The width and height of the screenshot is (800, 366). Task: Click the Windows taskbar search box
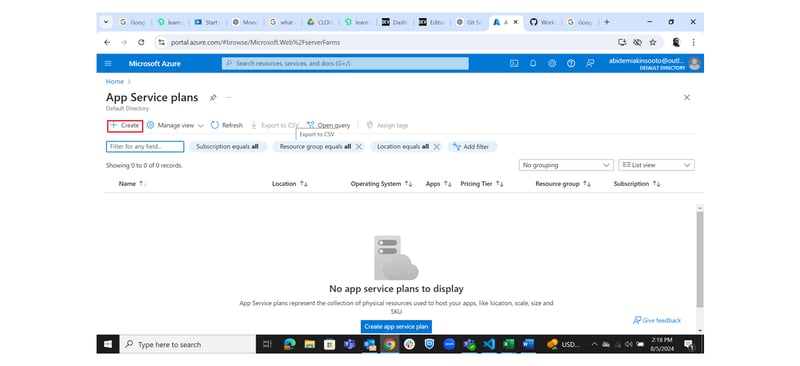[x=187, y=345]
